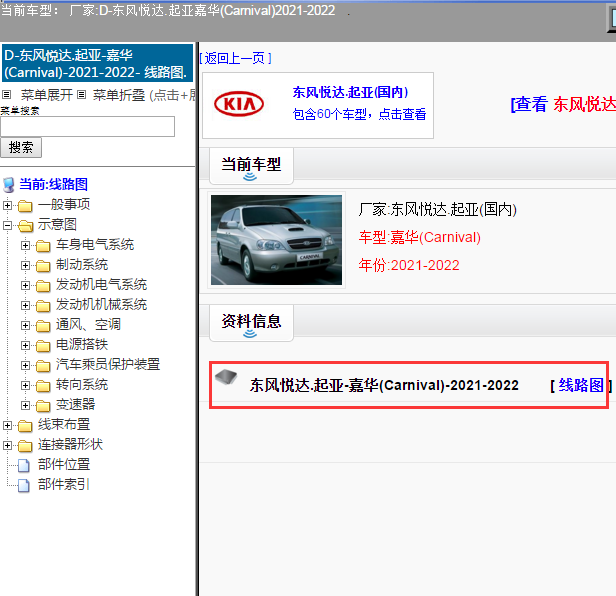The width and height of the screenshot is (616, 596).
Task: Click the 汽车乘员保护装置 folder icon
Action: (43, 366)
